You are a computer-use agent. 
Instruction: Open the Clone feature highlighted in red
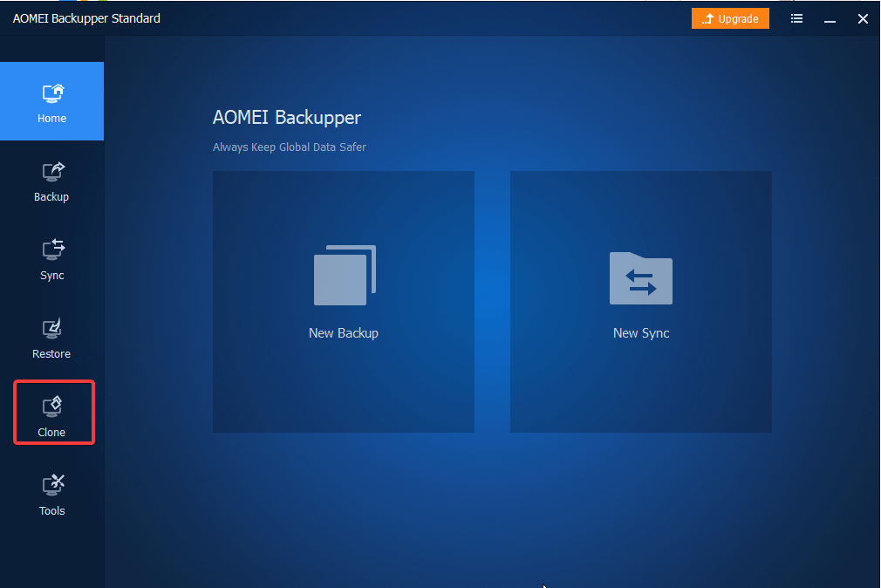pyautogui.click(x=51, y=410)
